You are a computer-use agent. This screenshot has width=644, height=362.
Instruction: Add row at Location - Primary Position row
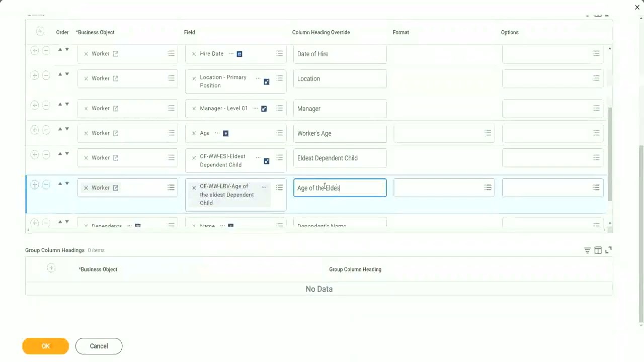(34, 75)
